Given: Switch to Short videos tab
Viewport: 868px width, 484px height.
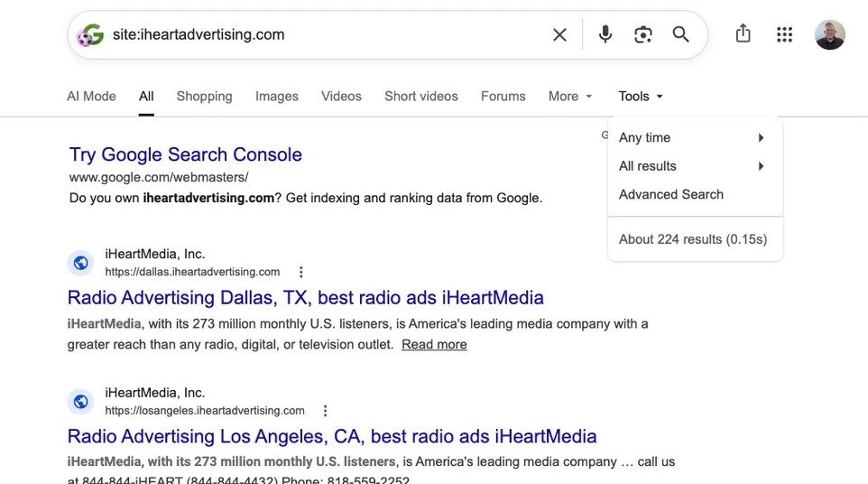Looking at the screenshot, I should pos(421,97).
